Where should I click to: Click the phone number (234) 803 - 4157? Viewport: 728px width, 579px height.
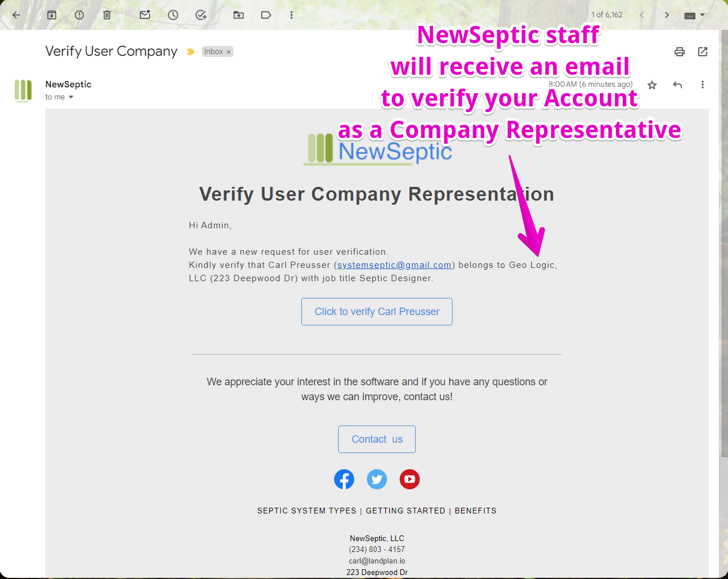click(377, 550)
